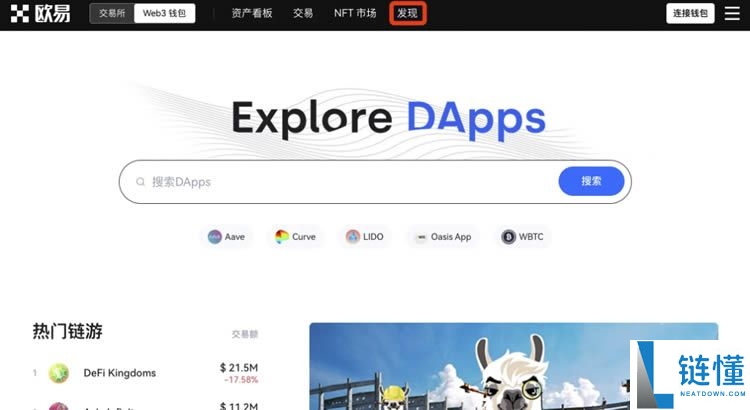Click the Oasis App icon
Viewport: 750px width, 410px height.
click(x=421, y=237)
